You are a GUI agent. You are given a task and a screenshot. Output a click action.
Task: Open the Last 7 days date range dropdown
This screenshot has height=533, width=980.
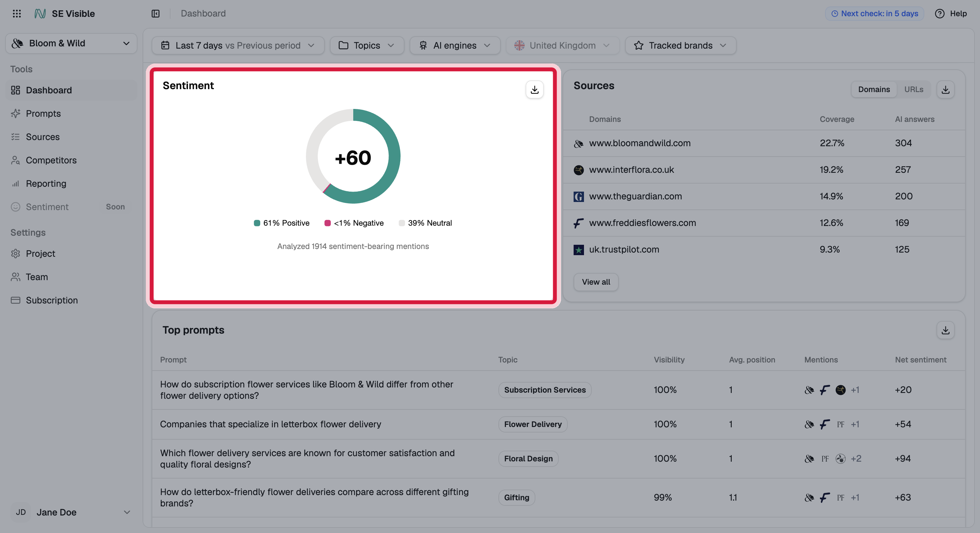[x=238, y=46]
